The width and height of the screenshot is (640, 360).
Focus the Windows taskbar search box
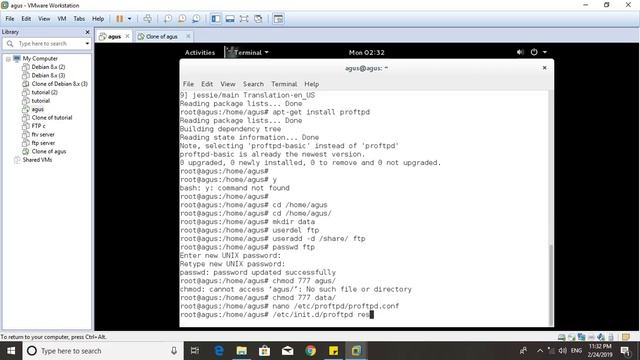coord(102,351)
